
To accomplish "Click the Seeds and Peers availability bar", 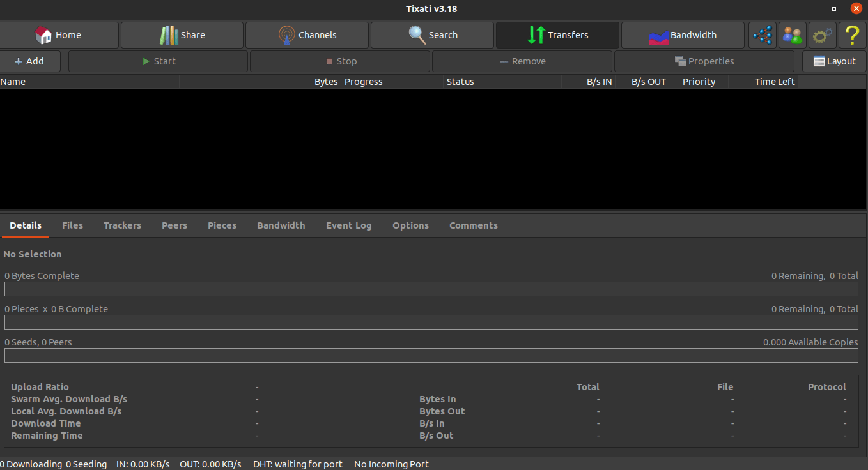I will click(431, 356).
